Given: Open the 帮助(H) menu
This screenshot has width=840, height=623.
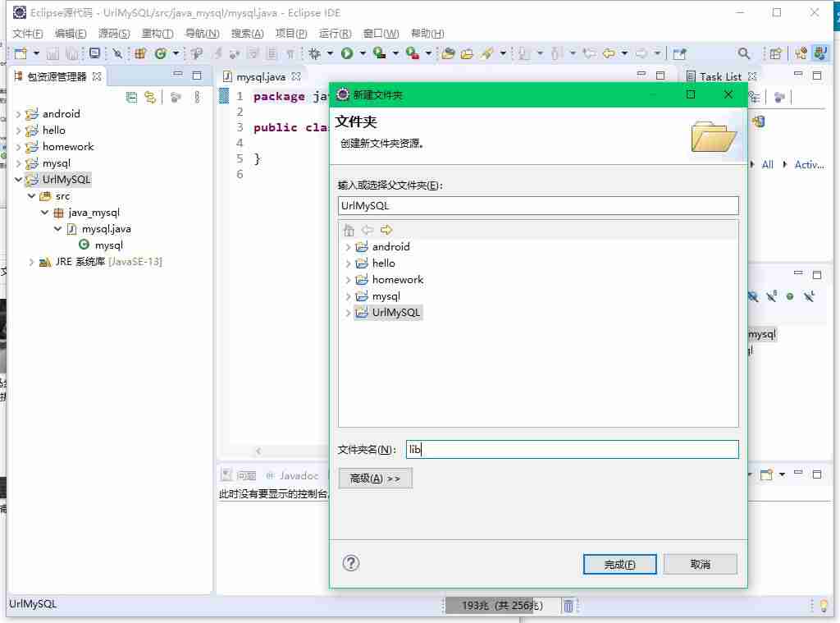Looking at the screenshot, I should pyautogui.click(x=427, y=33).
